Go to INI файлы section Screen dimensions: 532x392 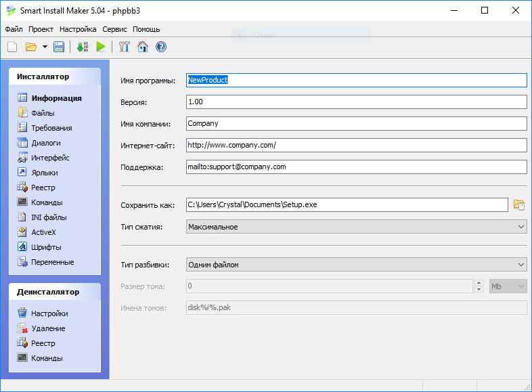[42, 217]
